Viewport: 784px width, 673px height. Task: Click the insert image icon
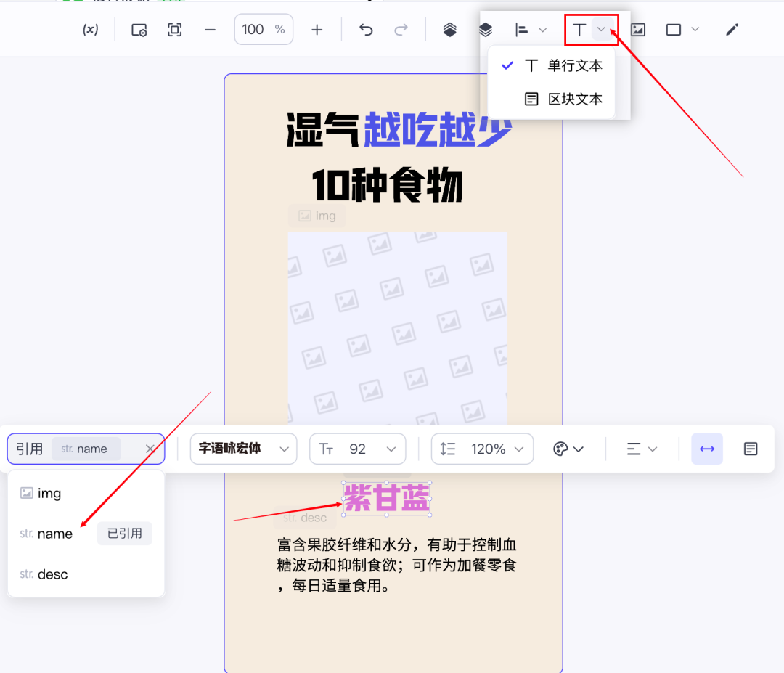click(x=638, y=30)
